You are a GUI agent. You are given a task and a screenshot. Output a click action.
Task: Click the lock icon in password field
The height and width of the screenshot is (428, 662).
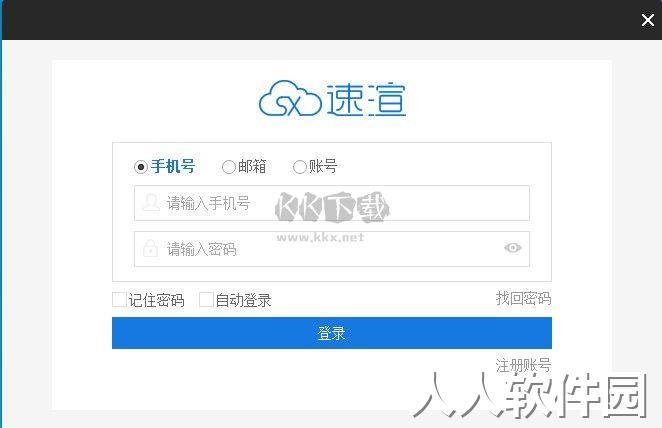(150, 248)
